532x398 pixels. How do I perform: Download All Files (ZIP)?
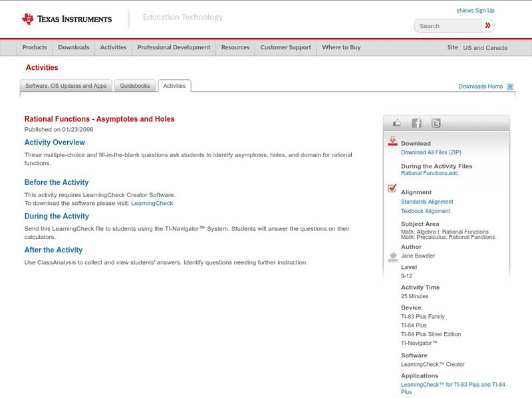tap(426, 152)
